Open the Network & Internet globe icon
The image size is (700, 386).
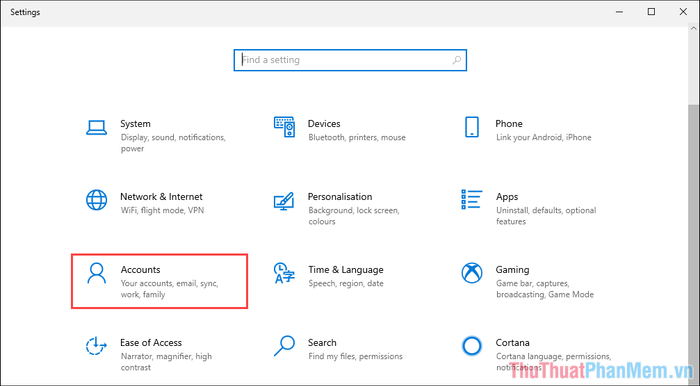point(96,200)
